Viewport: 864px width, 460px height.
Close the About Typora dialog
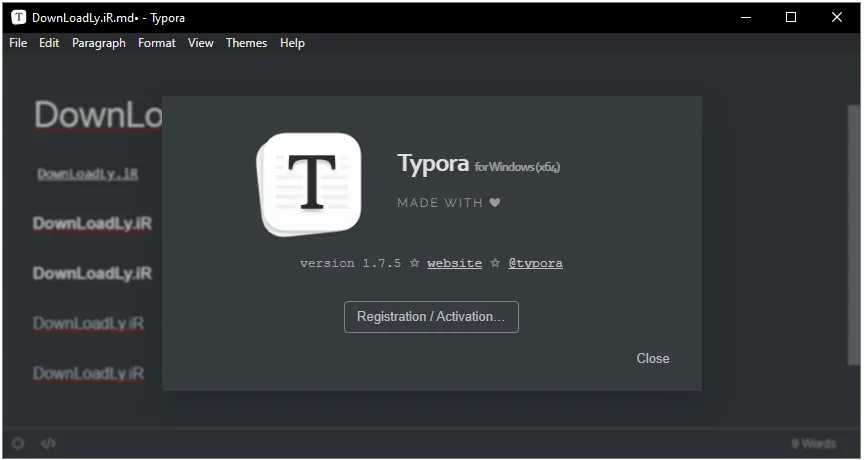point(653,358)
